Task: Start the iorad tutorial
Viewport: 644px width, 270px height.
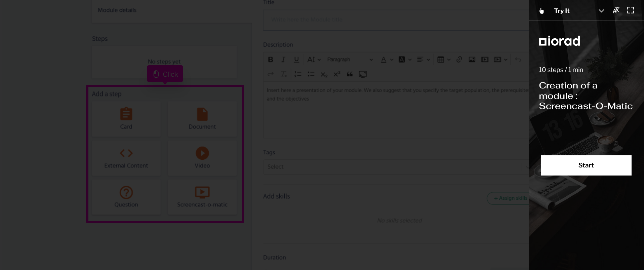Action: click(586, 165)
